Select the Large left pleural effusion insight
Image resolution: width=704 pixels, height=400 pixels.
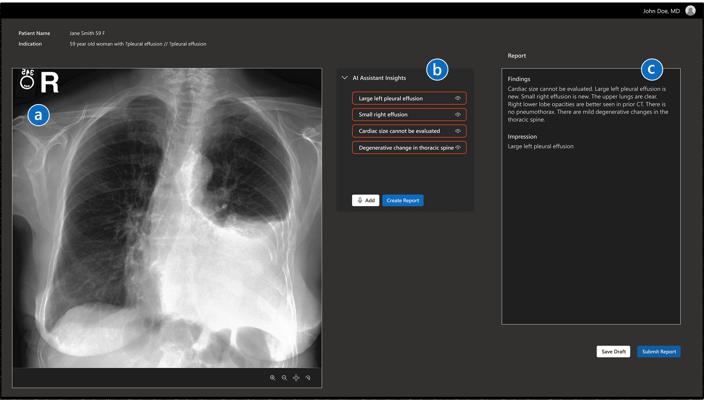click(x=391, y=99)
